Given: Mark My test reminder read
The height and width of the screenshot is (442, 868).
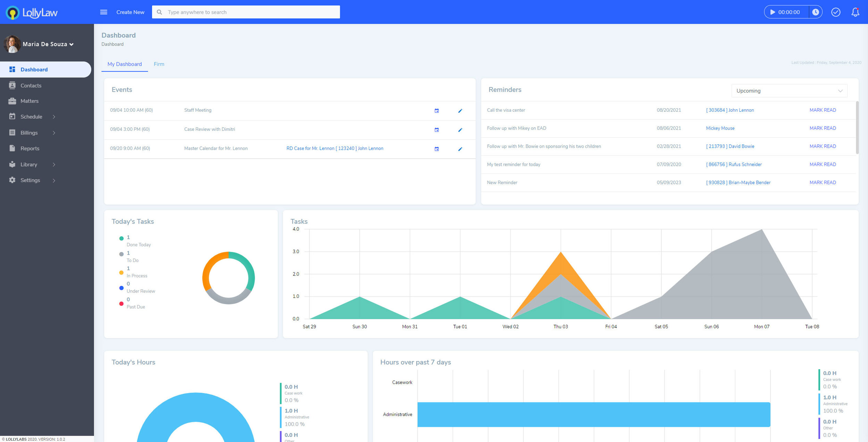Looking at the screenshot, I should click(823, 164).
